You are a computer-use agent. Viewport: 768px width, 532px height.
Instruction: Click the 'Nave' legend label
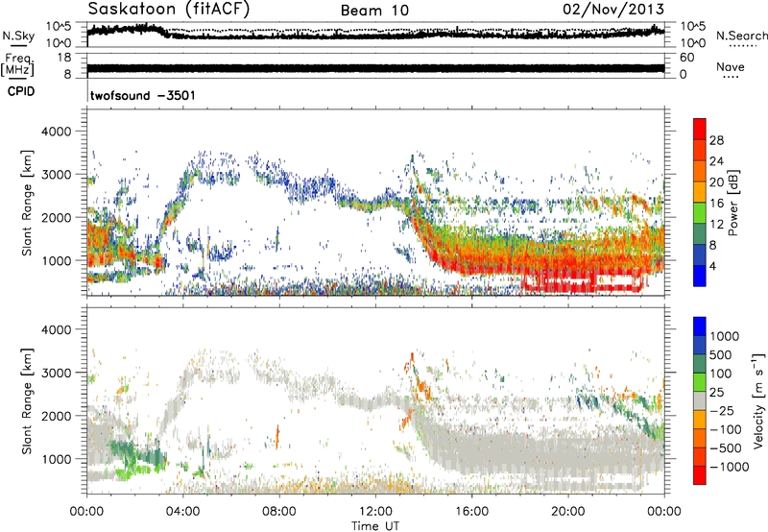(731, 67)
